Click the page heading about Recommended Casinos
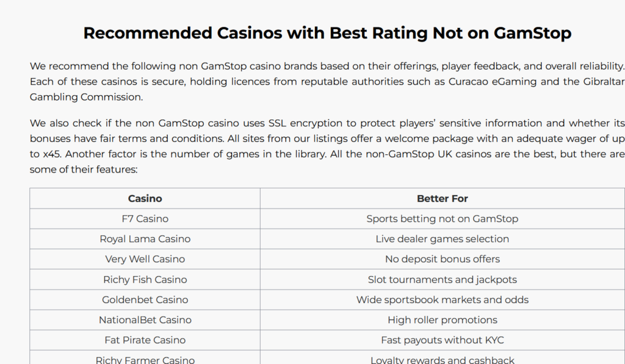This screenshot has height=364, width=625. click(x=327, y=33)
